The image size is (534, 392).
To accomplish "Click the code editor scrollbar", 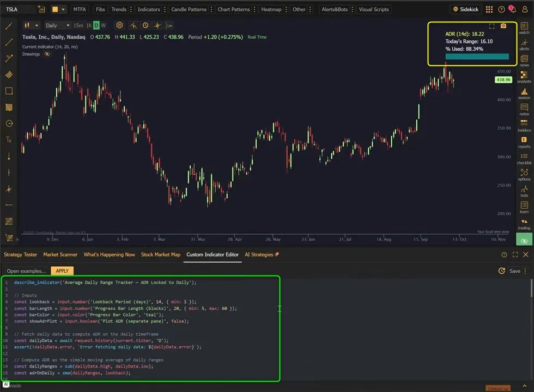I will click(531, 289).
